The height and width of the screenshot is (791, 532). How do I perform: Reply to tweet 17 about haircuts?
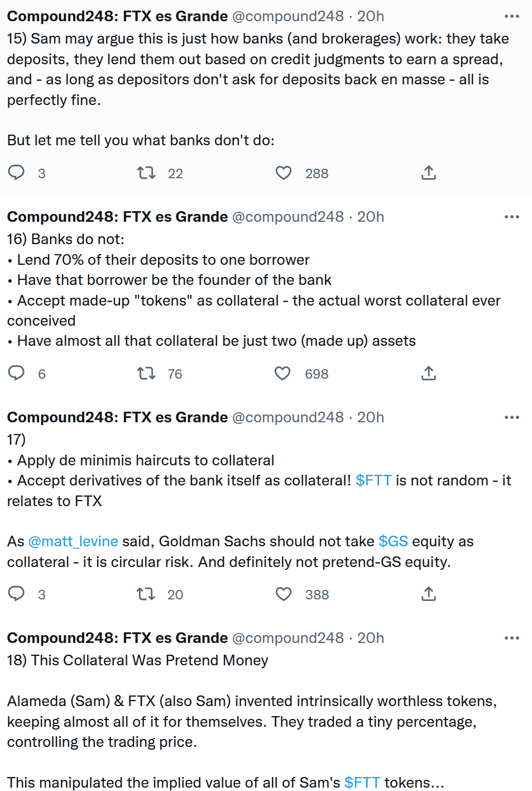(x=16, y=594)
